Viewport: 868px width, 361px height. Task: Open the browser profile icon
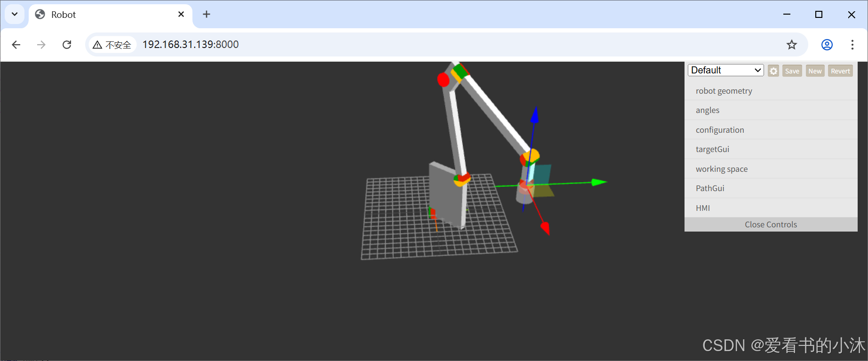click(827, 45)
